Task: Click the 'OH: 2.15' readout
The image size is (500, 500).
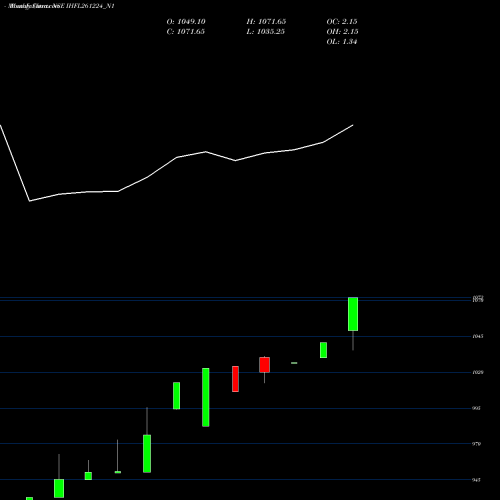Action: coord(342,32)
